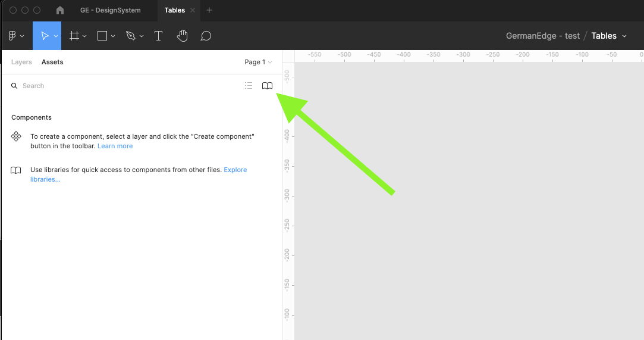Viewport: 644px width, 340px height.
Task: Open the Figma main menu
Action: [x=15, y=36]
